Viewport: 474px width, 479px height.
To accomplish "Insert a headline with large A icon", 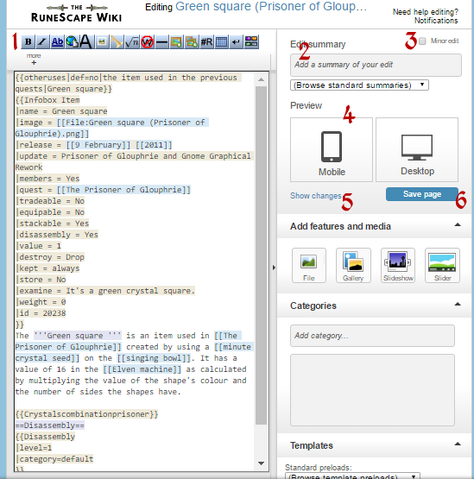I will [x=86, y=42].
